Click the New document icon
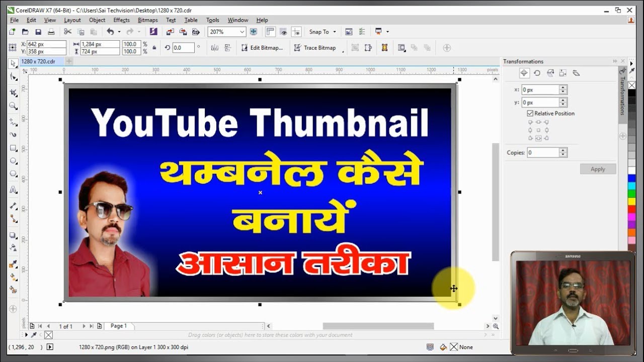Screen dimensions: 644x362 (12, 32)
